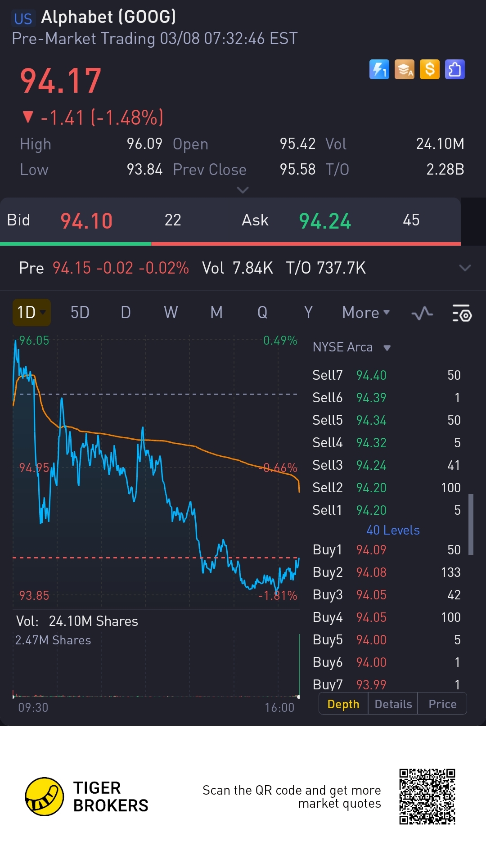The image size is (486, 868).
Task: Switch chart to Y yearly timeframe
Action: (x=308, y=312)
